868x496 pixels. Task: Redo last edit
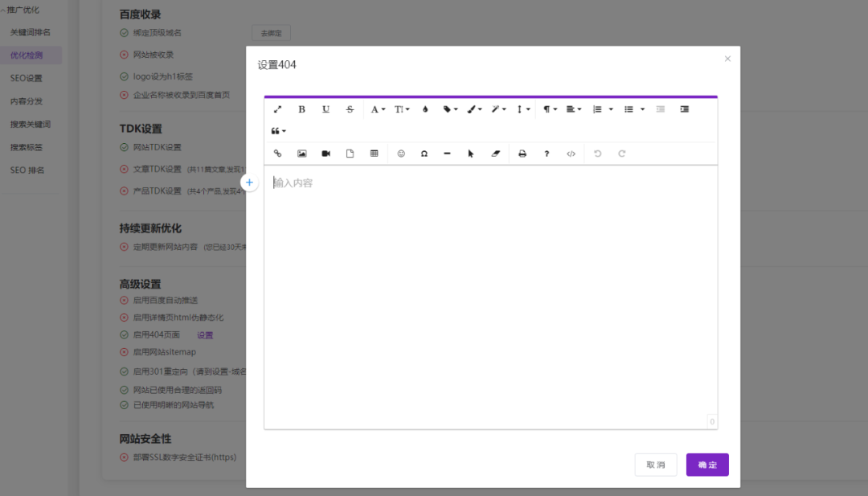pos(621,154)
